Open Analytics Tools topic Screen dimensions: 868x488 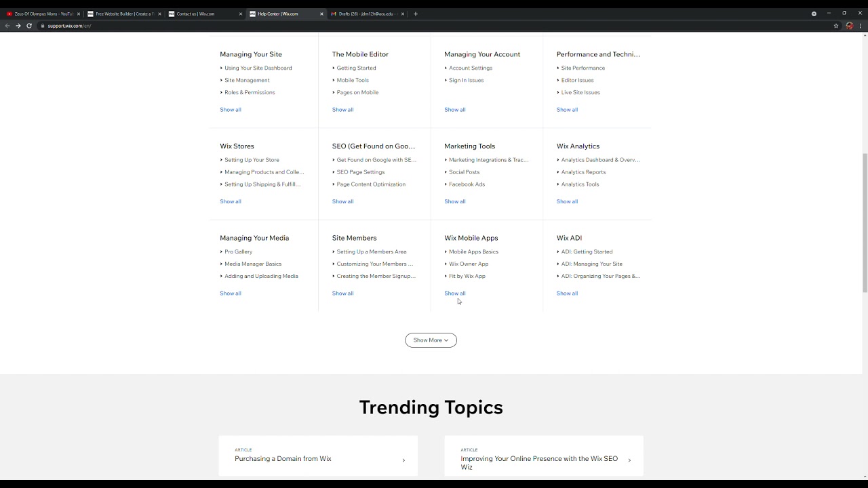click(580, 184)
